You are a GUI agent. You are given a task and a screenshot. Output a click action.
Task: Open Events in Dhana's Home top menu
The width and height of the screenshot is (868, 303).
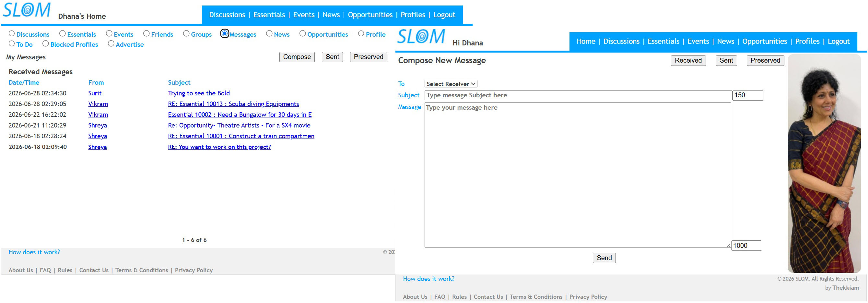304,15
